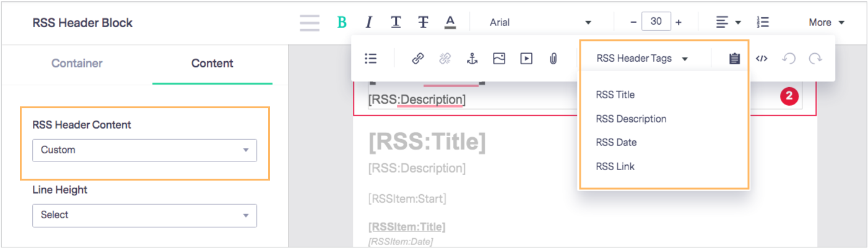Image resolution: width=868 pixels, height=248 pixels.
Task: Open the text alignment dropdown
Action: [x=728, y=22]
